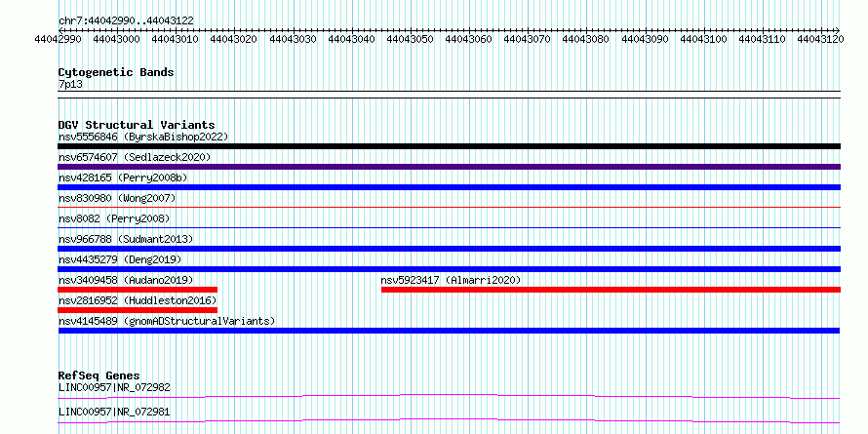The width and height of the screenshot is (868, 434).
Task: Click the 44043090 ruler coordinate
Action: [x=645, y=39]
